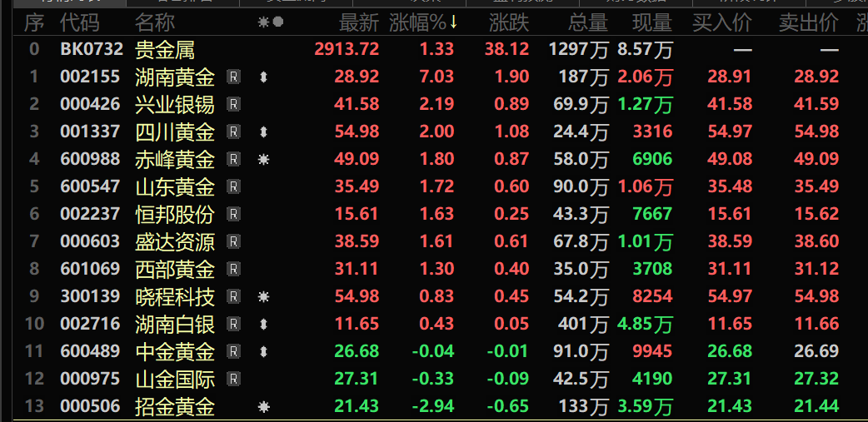The image size is (868, 422).
Task: Click the R badge beside 西部黄金
Action: point(233,270)
